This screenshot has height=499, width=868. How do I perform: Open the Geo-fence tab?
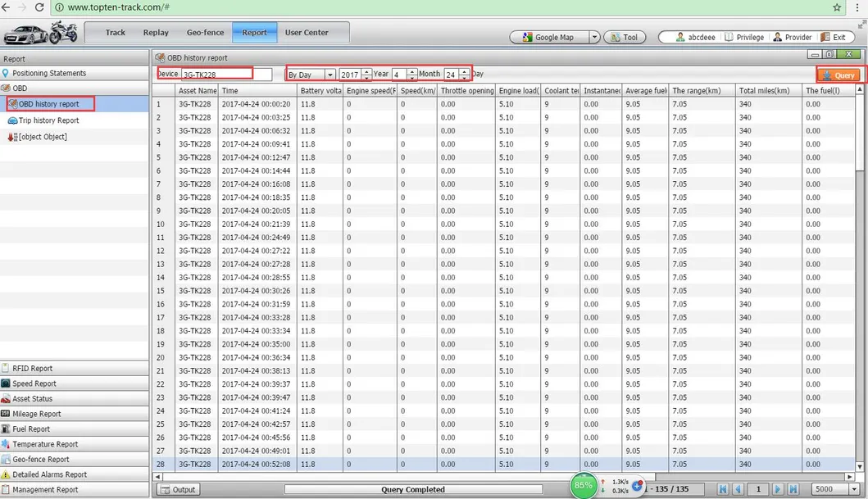(206, 33)
